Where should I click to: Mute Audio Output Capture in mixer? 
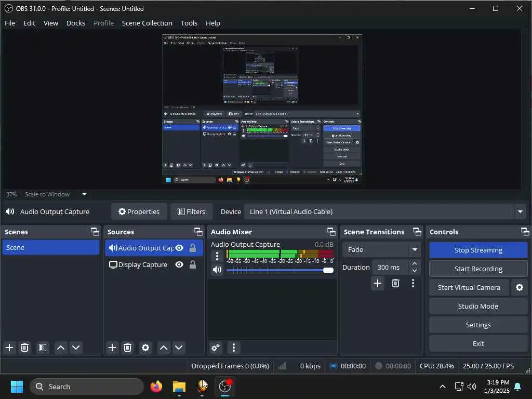coord(217,270)
